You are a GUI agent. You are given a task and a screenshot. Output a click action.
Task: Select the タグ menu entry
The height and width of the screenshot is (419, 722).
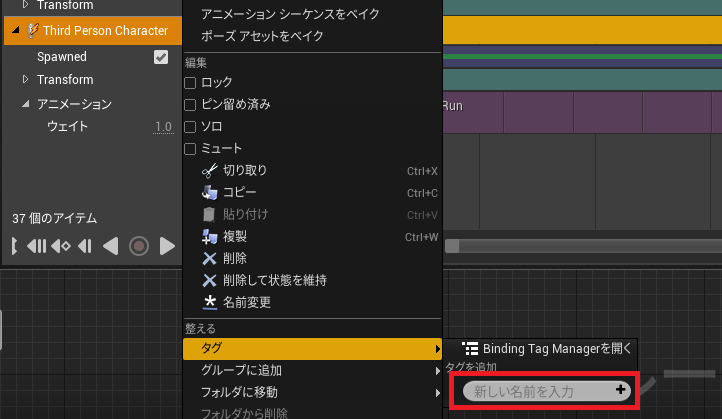point(312,349)
